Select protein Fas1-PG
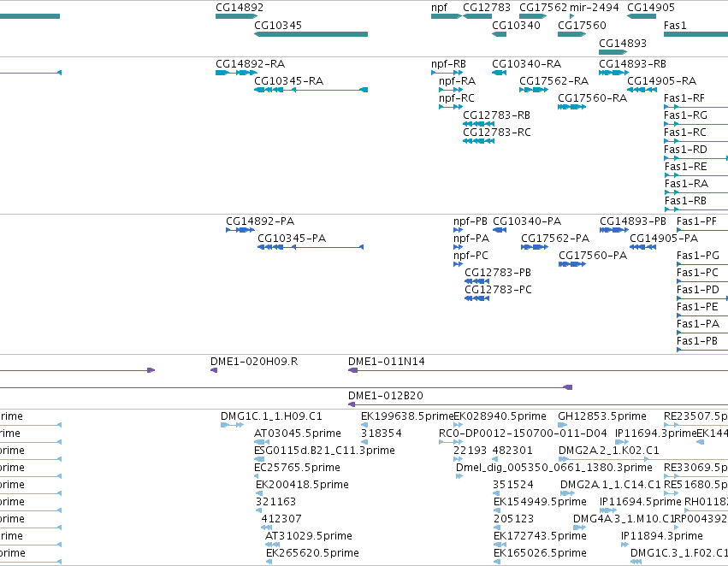 pyautogui.click(x=702, y=264)
